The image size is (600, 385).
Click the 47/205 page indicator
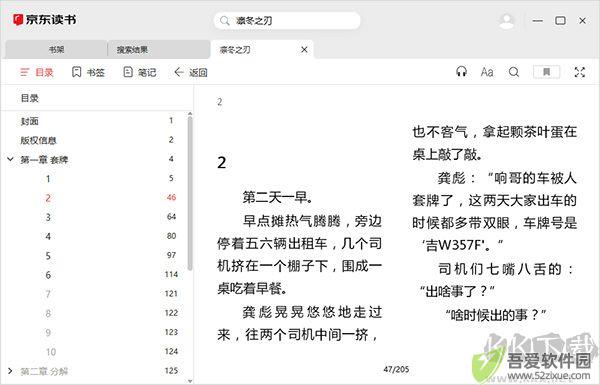(x=396, y=369)
